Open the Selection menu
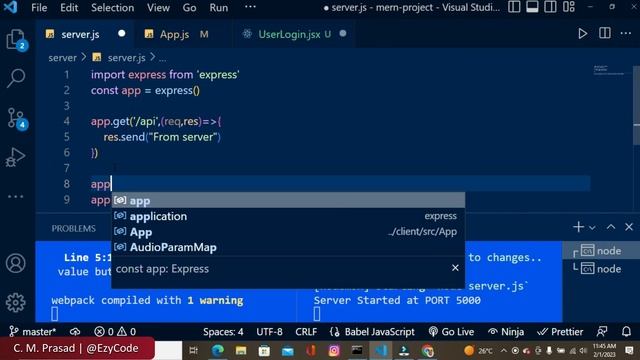 tap(112, 8)
